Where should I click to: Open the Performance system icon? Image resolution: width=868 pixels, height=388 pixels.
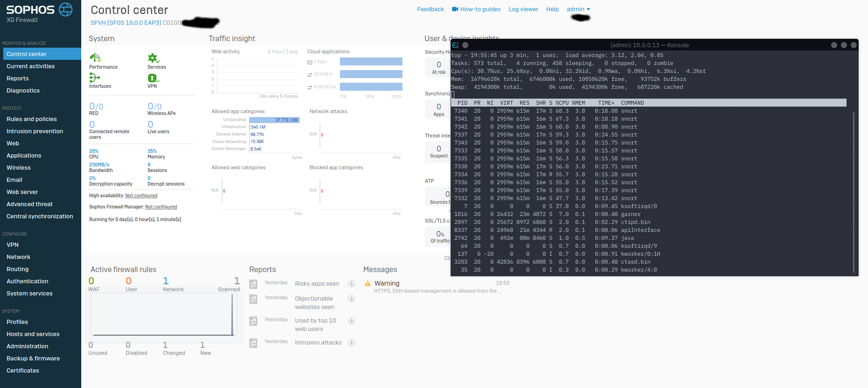tap(95, 57)
